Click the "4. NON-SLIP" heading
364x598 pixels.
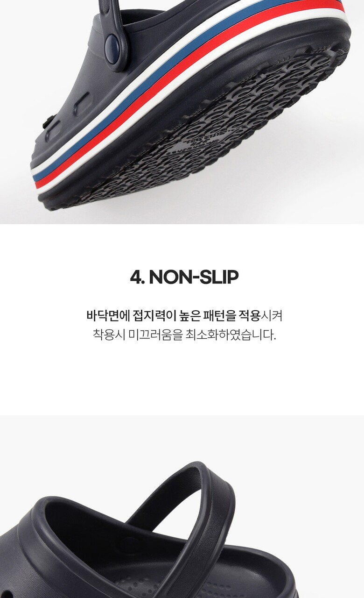[x=184, y=277]
